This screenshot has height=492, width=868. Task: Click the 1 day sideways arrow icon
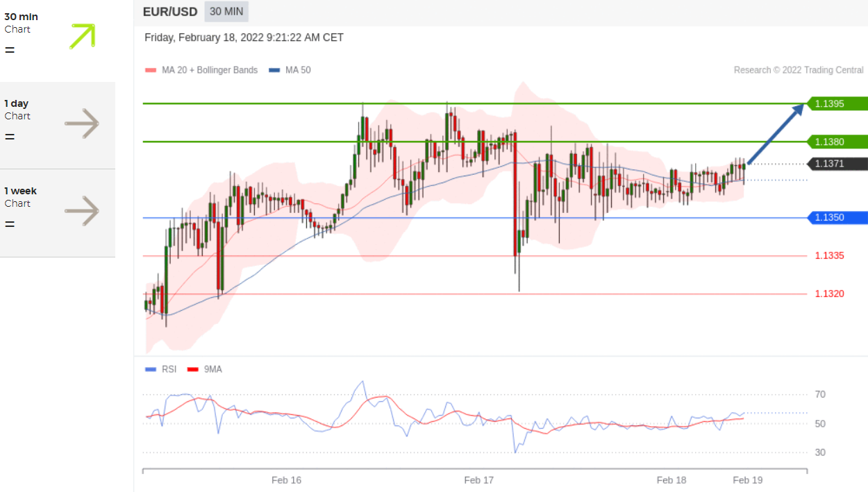(x=82, y=124)
